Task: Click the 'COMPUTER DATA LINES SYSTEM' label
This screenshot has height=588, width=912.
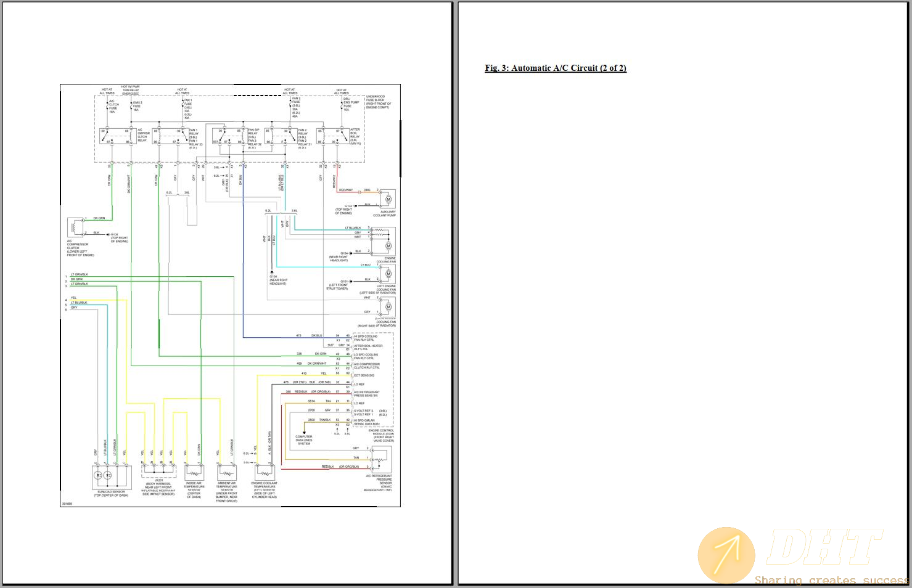Action: coord(304,440)
